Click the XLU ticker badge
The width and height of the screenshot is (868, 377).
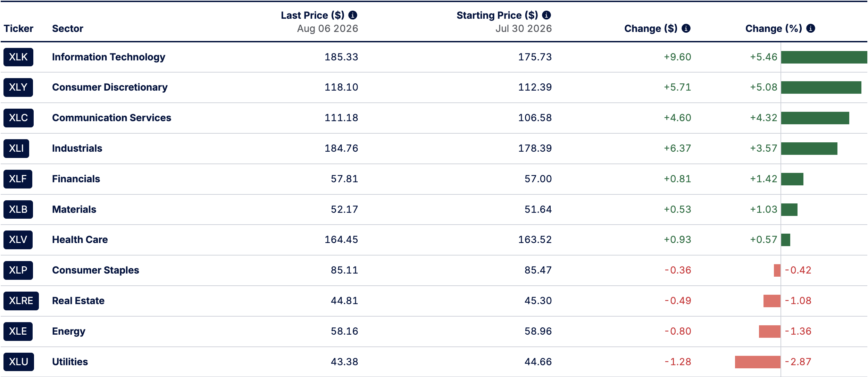[19, 362]
